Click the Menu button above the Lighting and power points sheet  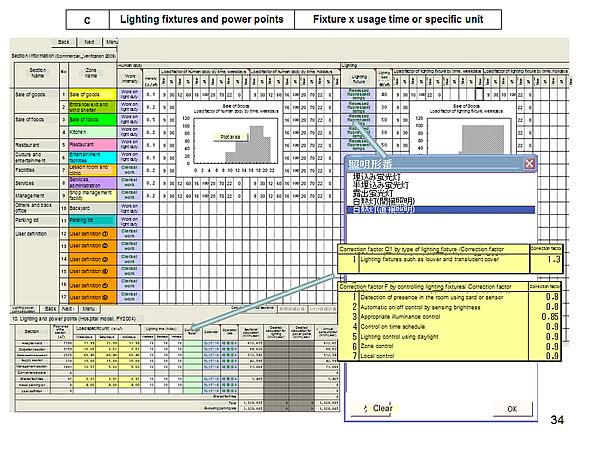click(x=88, y=308)
